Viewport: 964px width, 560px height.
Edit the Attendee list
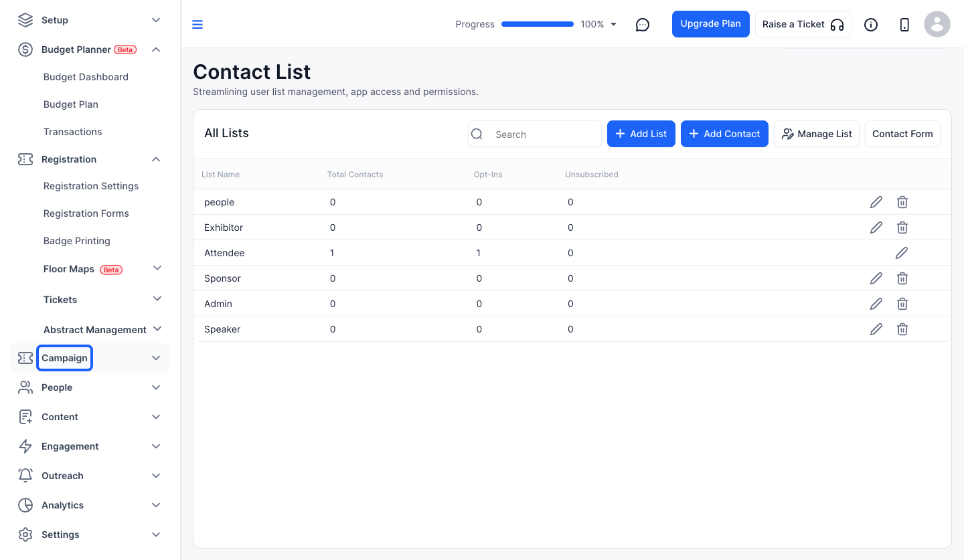coord(902,253)
